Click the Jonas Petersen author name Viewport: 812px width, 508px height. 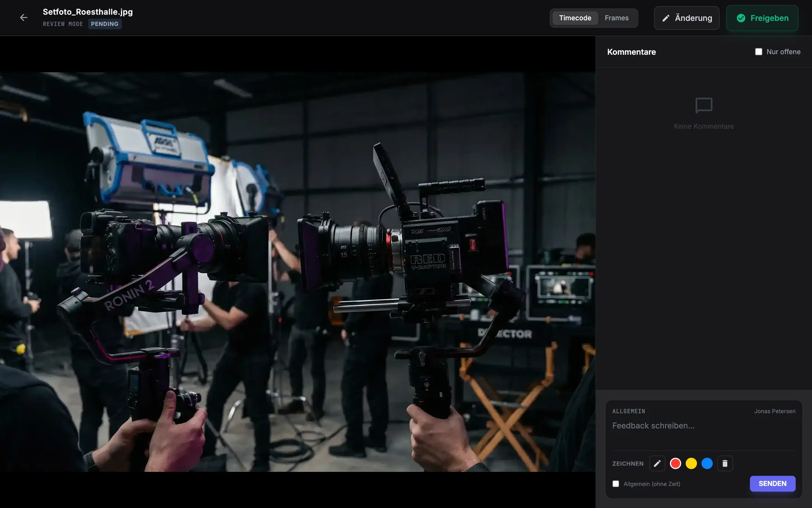(x=775, y=411)
